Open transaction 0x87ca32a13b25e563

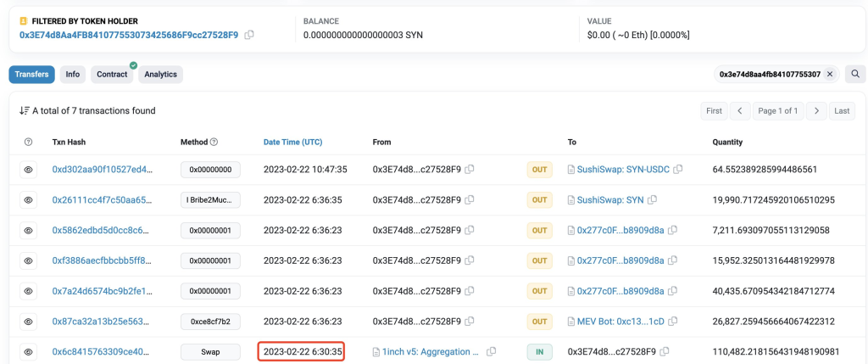[103, 322]
